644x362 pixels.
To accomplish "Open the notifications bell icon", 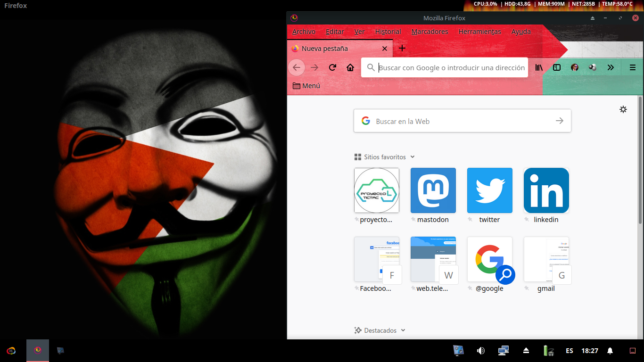I will [x=610, y=351].
